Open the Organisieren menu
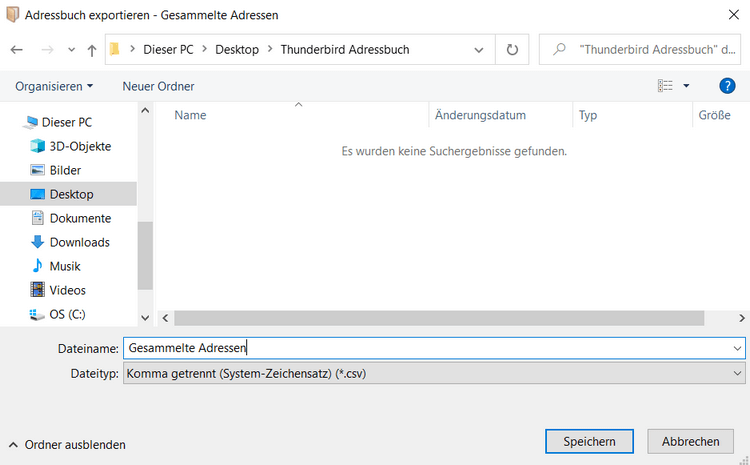Viewport: 750px width, 465px height. [54, 87]
